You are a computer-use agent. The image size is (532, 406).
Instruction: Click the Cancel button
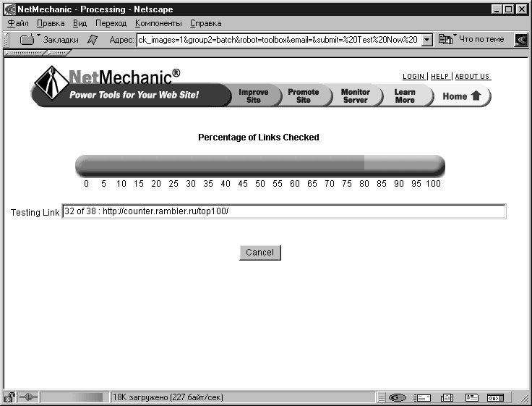pyautogui.click(x=260, y=253)
